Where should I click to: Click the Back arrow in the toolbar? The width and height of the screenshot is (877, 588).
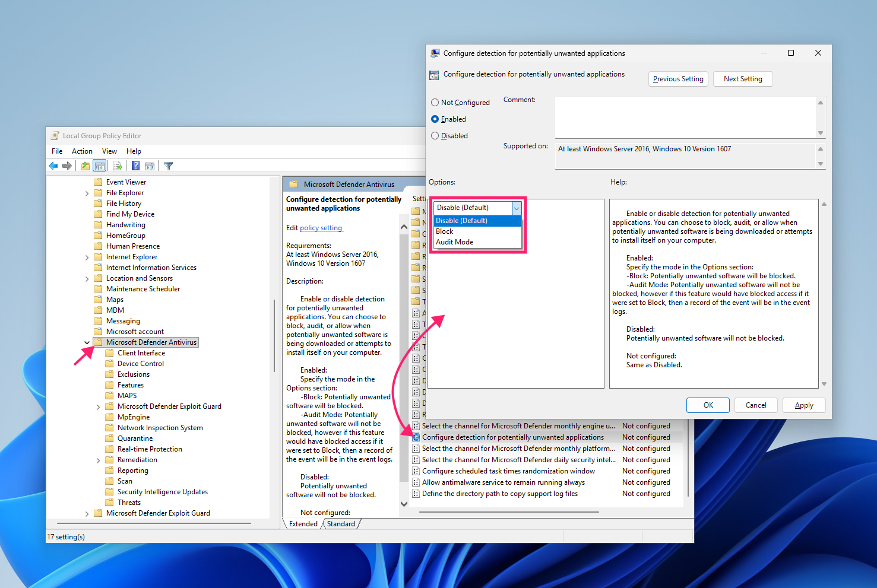click(54, 166)
